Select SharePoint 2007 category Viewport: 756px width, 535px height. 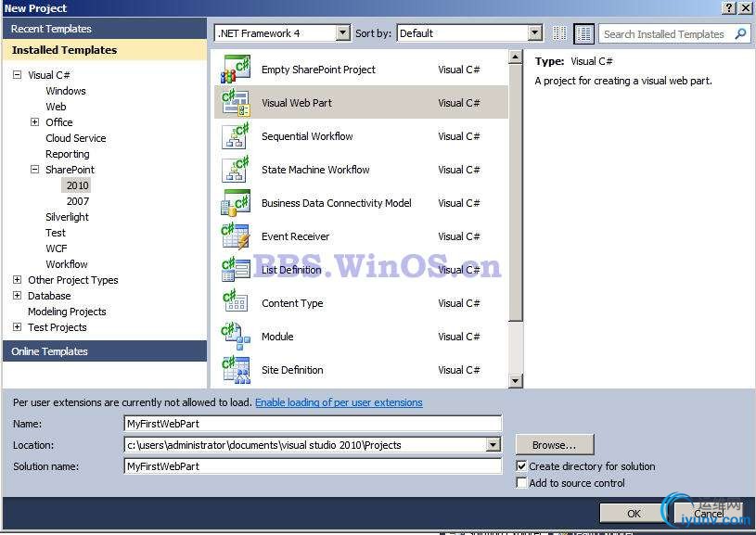click(x=78, y=201)
